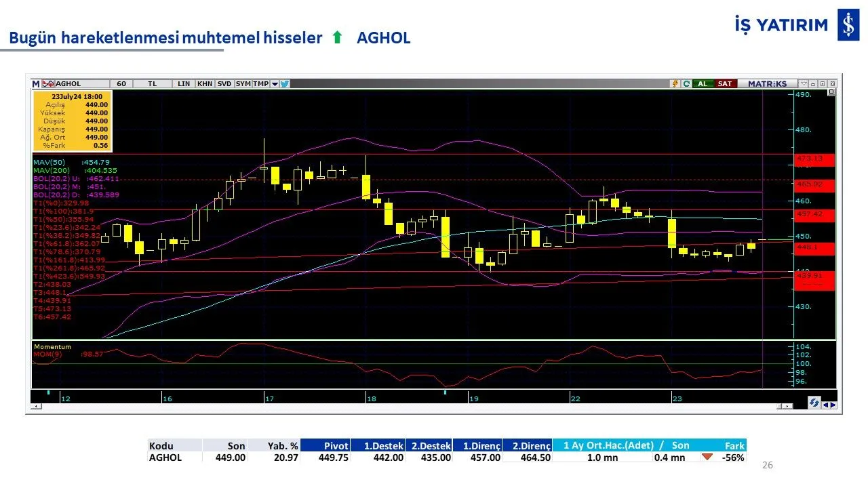Click the date marker 16 on time axis

(x=167, y=399)
